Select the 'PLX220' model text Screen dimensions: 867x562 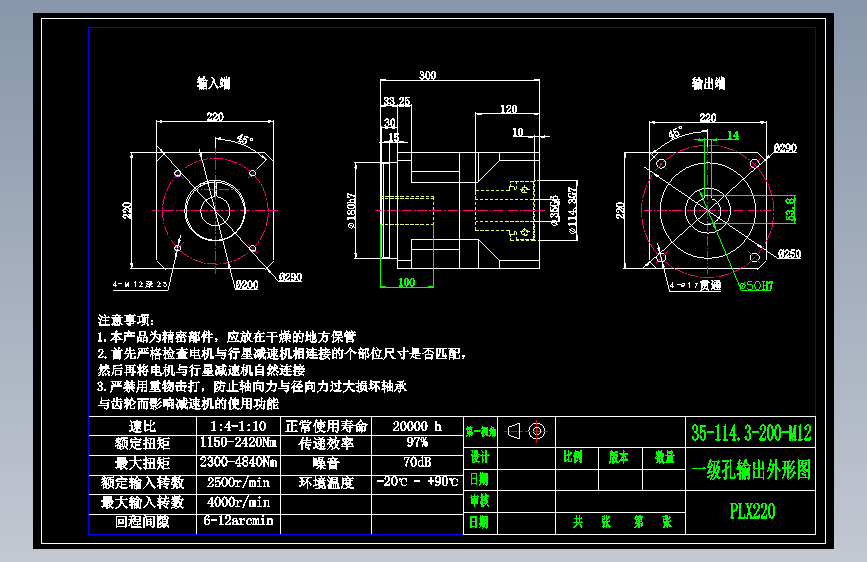click(752, 511)
